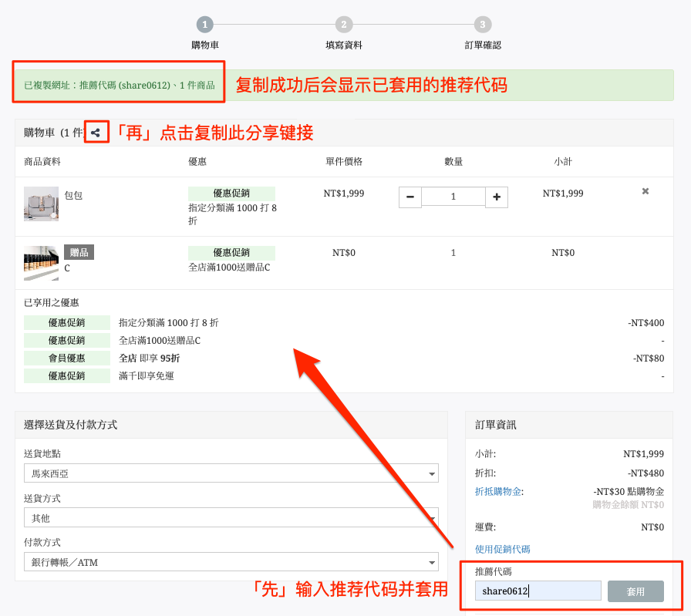Viewport: 691px width, 616px height.
Task: Click the bag quantity number field
Action: (x=453, y=197)
